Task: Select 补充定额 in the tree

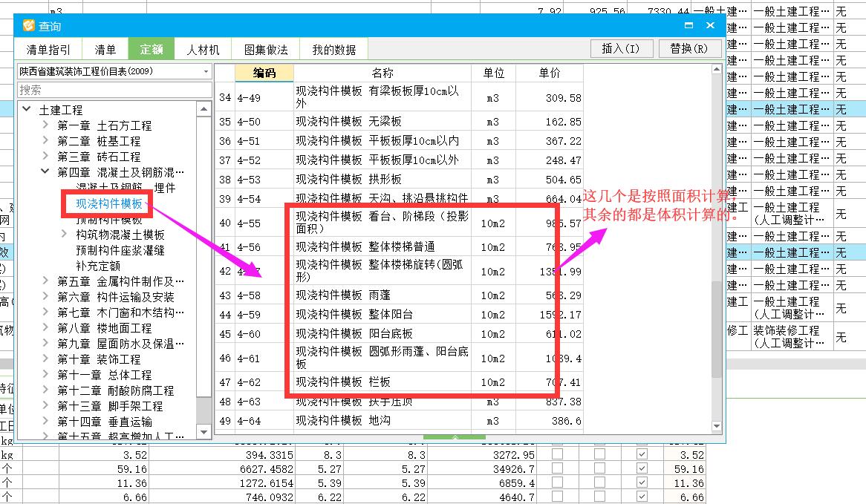Action: [98, 266]
